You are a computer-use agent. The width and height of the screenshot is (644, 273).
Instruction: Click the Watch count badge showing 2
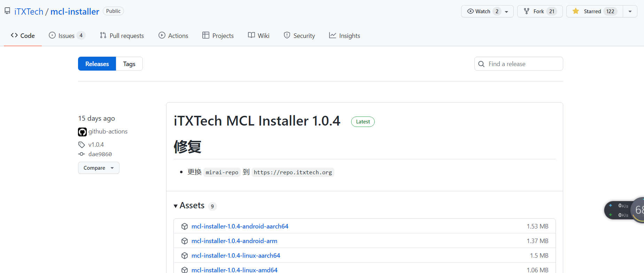point(497,11)
